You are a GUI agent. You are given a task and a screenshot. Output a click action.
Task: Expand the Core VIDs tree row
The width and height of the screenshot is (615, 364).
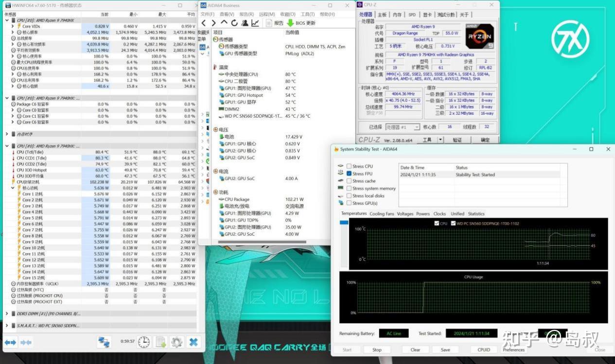pos(13,26)
